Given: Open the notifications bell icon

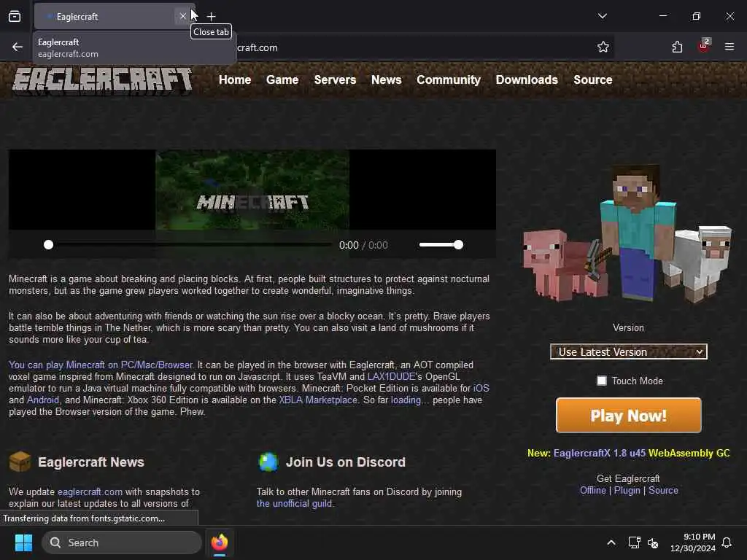Looking at the screenshot, I should click(x=727, y=542).
